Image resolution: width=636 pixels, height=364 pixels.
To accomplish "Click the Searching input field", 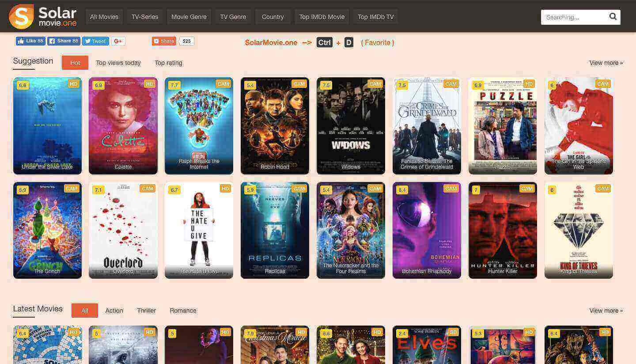I will click(573, 17).
